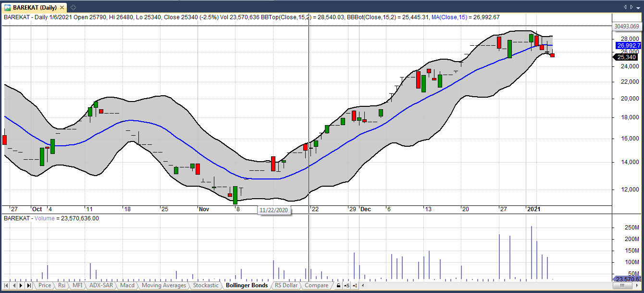Select the Moving Averages sheet tab

pos(163,285)
